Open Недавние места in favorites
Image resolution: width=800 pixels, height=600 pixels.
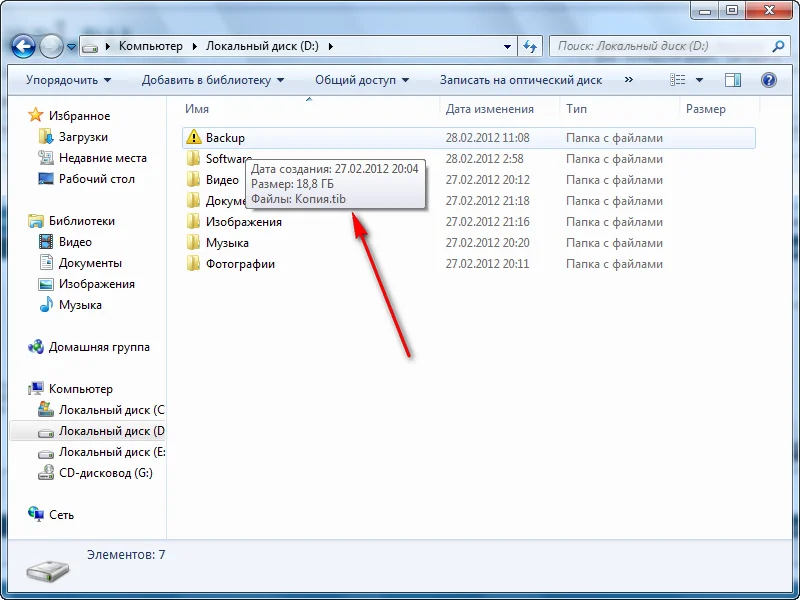tap(103, 158)
